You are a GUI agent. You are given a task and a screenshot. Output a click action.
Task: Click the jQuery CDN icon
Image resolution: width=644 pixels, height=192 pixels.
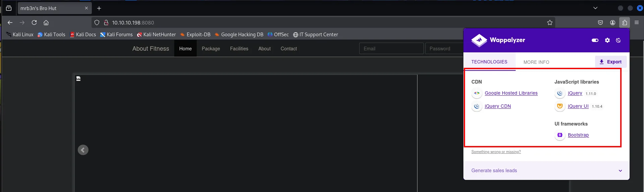pyautogui.click(x=477, y=106)
